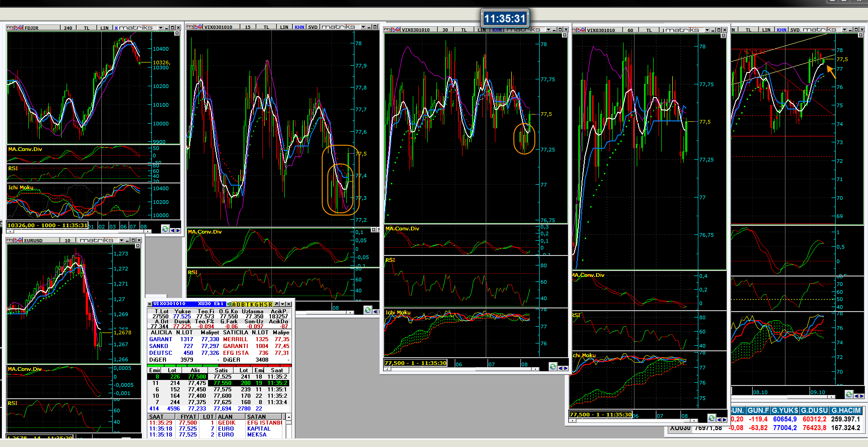This screenshot has width=868, height=447.
Task: Click the yellow G icon in order book
Action: pos(257,304)
